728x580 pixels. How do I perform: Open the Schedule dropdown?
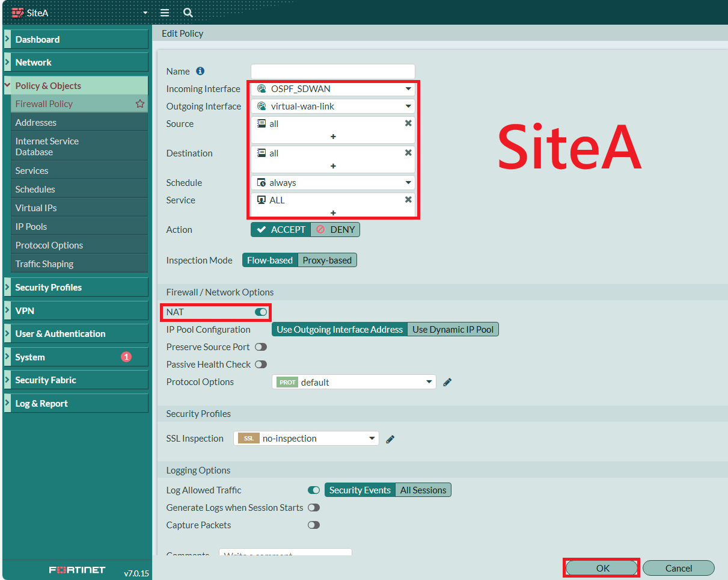point(333,182)
